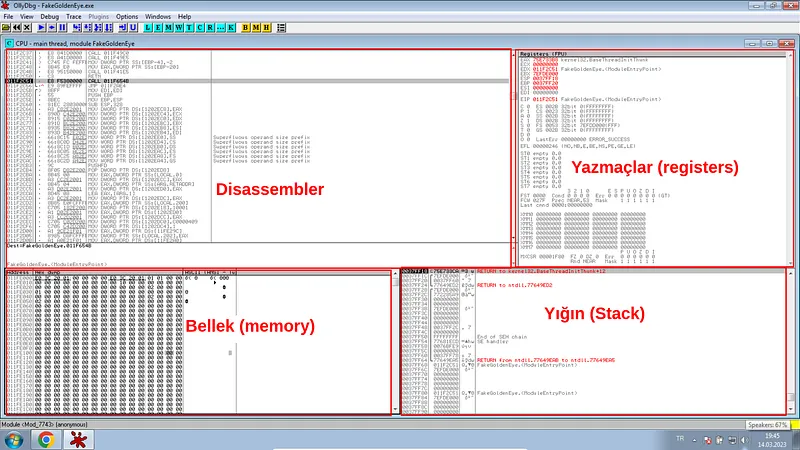The image size is (800, 450).
Task: Open Windows list via W icon
Action: tap(179, 28)
